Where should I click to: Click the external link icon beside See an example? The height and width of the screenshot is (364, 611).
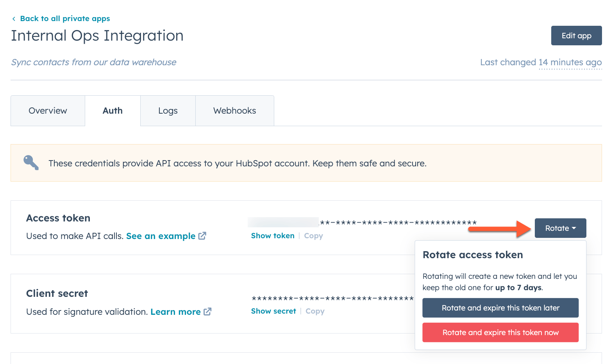(x=202, y=236)
